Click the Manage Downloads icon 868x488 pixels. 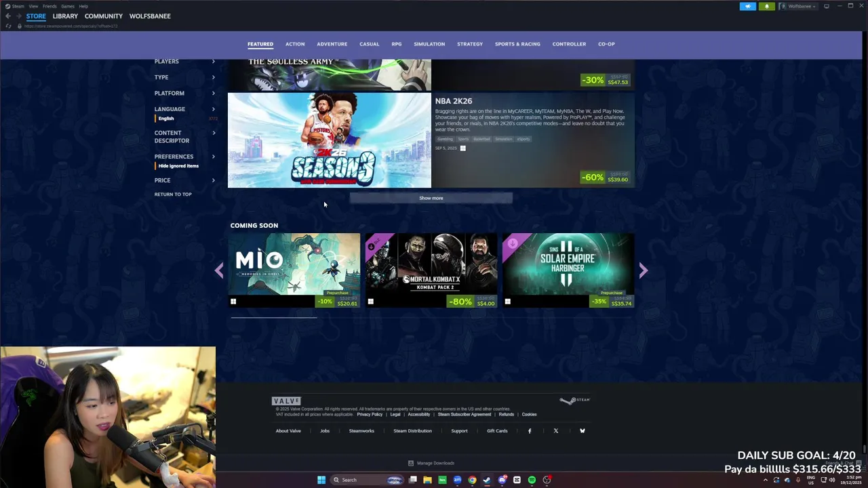tap(411, 463)
